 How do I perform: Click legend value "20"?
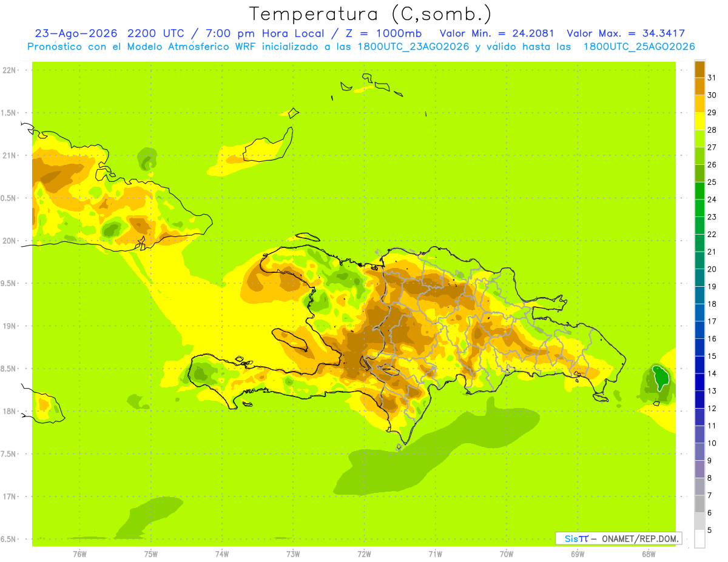pos(712,269)
